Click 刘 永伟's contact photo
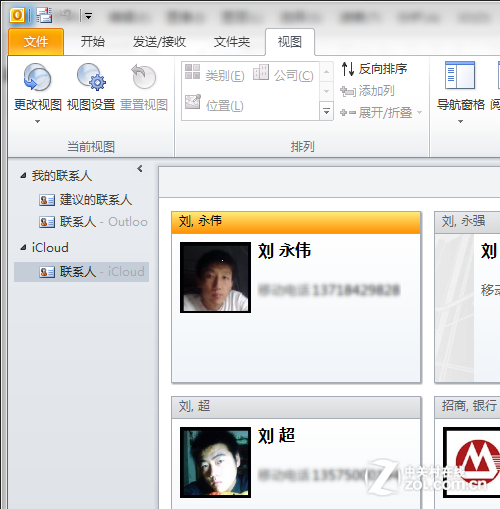The width and height of the screenshot is (500, 509). click(x=215, y=277)
